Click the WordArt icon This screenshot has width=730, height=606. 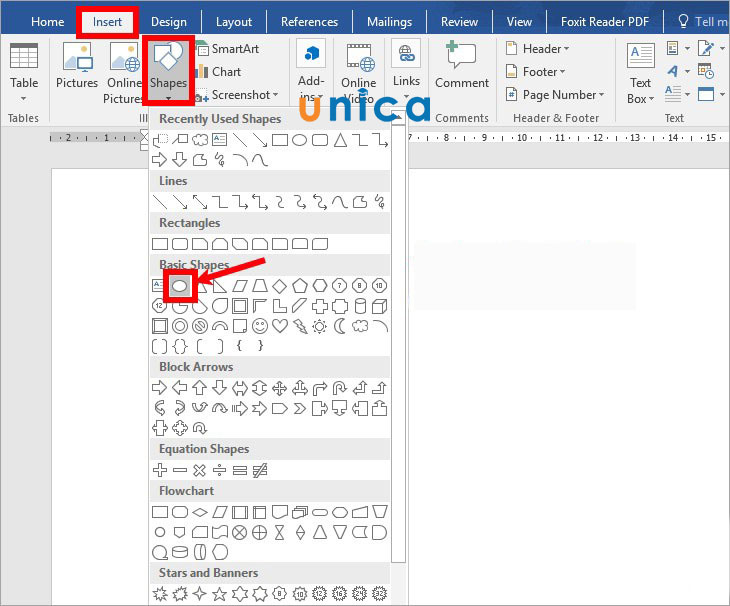tap(673, 71)
